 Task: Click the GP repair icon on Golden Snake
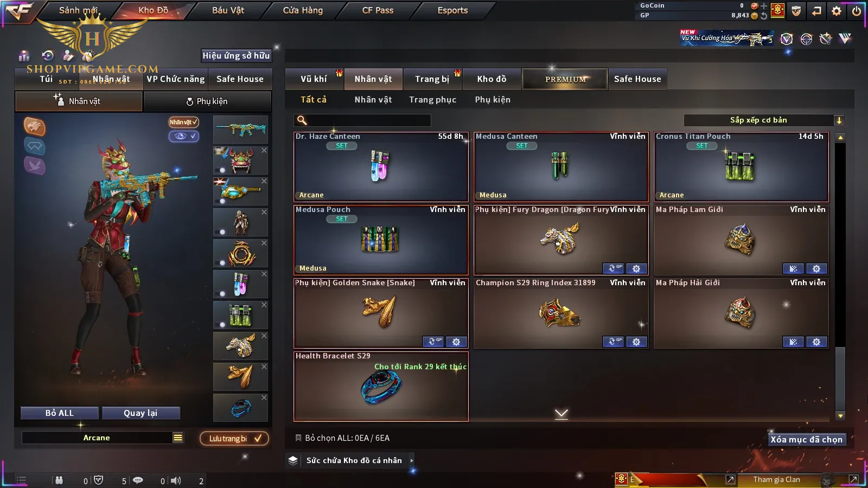(433, 342)
